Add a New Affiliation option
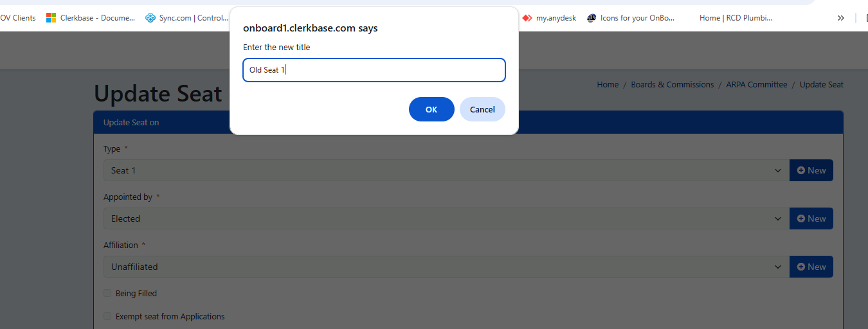Viewport: 868px width, 329px height. pos(811,267)
